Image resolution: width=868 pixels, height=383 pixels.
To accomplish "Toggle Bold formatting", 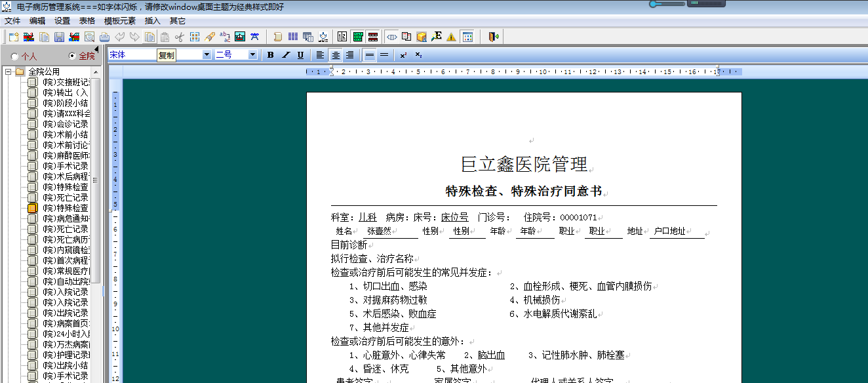I will point(270,55).
